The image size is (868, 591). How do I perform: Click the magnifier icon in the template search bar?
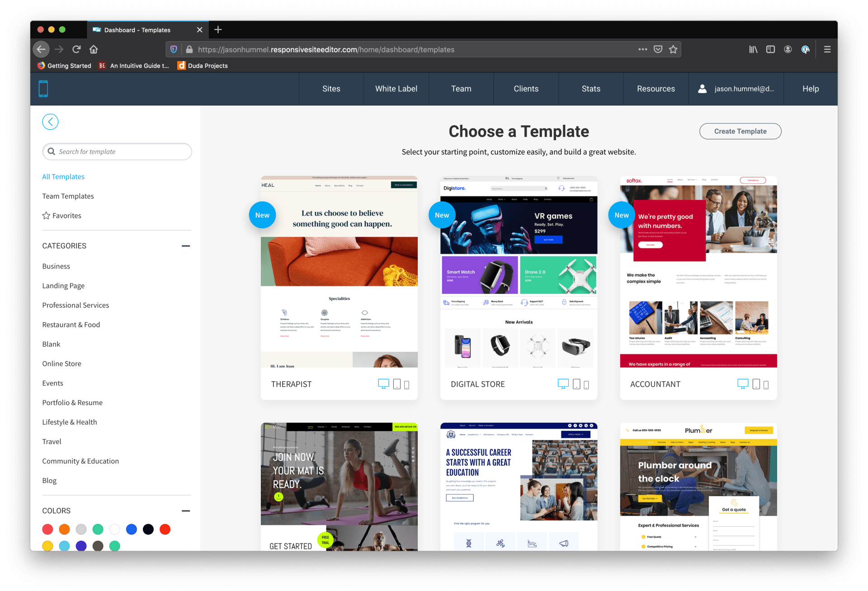tap(52, 151)
